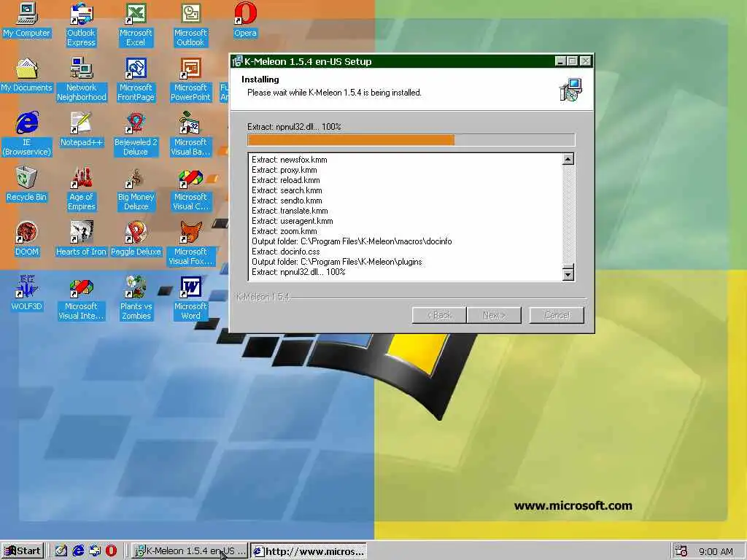Launch Age of Empires shortcut
The height and width of the screenshot is (560, 747).
(x=82, y=189)
